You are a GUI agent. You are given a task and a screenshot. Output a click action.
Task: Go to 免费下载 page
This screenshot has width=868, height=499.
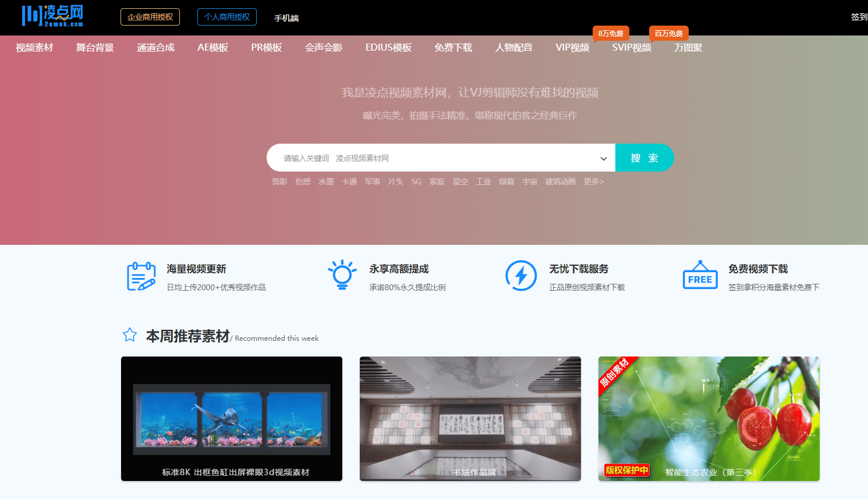point(453,48)
